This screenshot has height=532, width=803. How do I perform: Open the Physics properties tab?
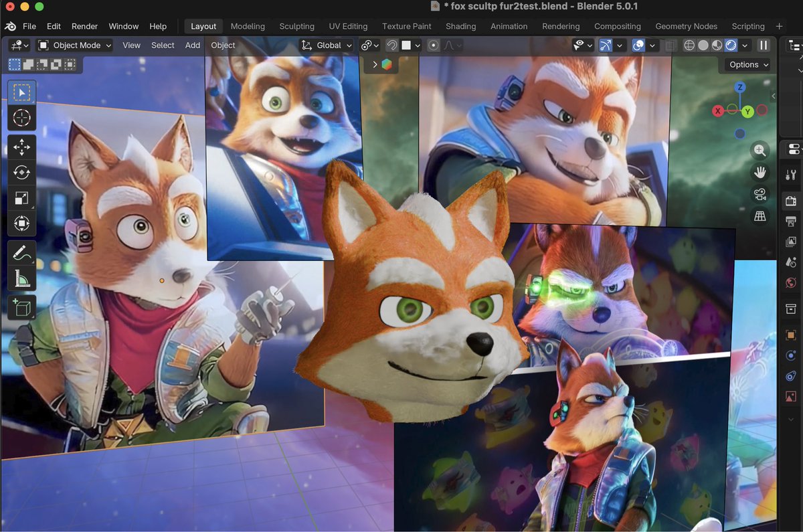coord(791,355)
